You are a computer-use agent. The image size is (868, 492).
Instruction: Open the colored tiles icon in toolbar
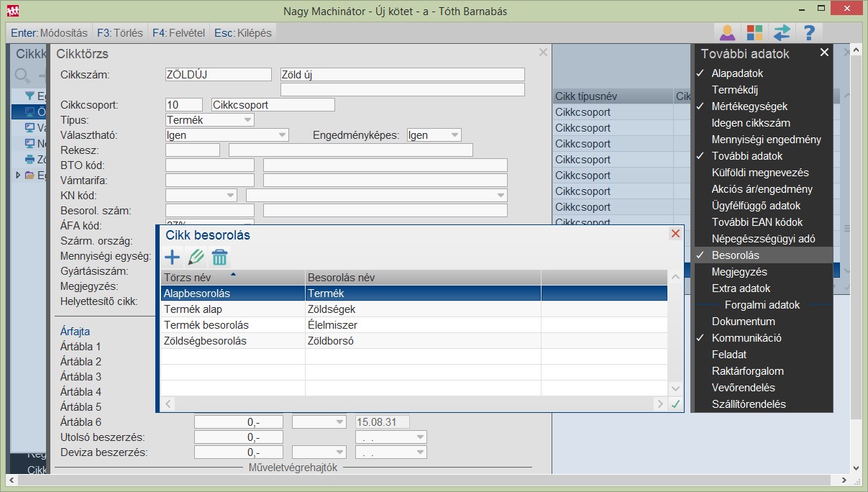[754, 33]
